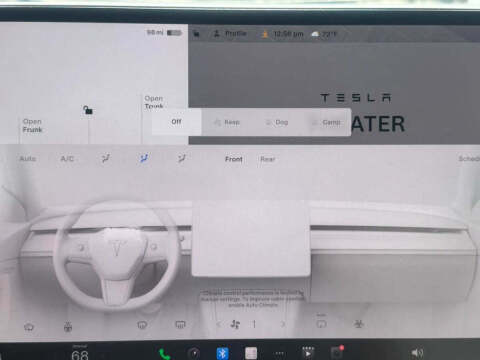Image resolution: width=480 pixels, height=360 pixels.
Task: Tap the orange icon beside the clock
Action: point(265,34)
